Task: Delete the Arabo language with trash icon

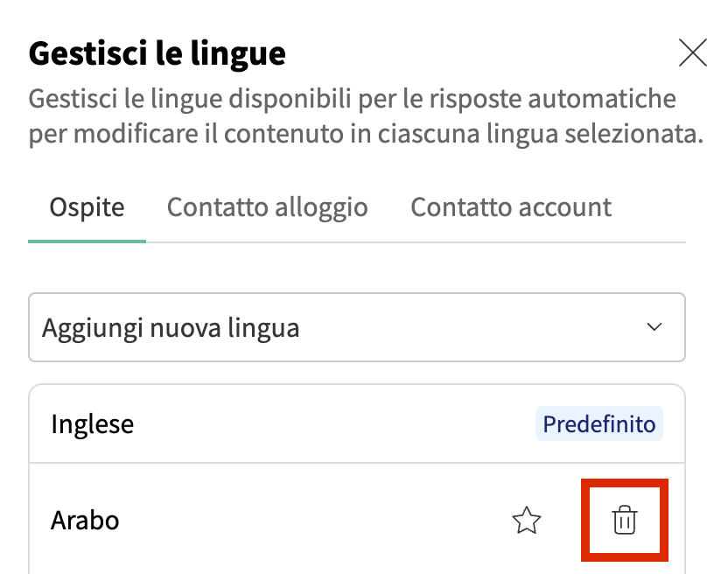Action: (x=624, y=521)
